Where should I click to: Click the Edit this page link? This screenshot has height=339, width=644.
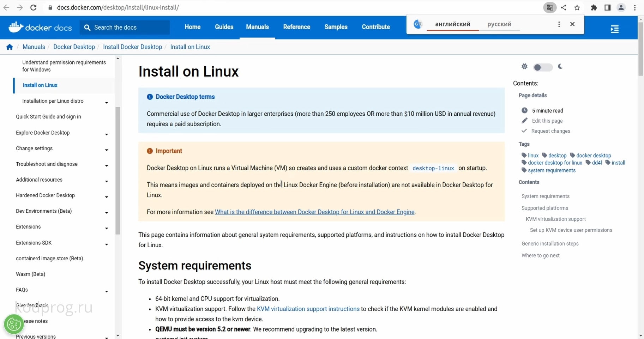pyautogui.click(x=547, y=121)
